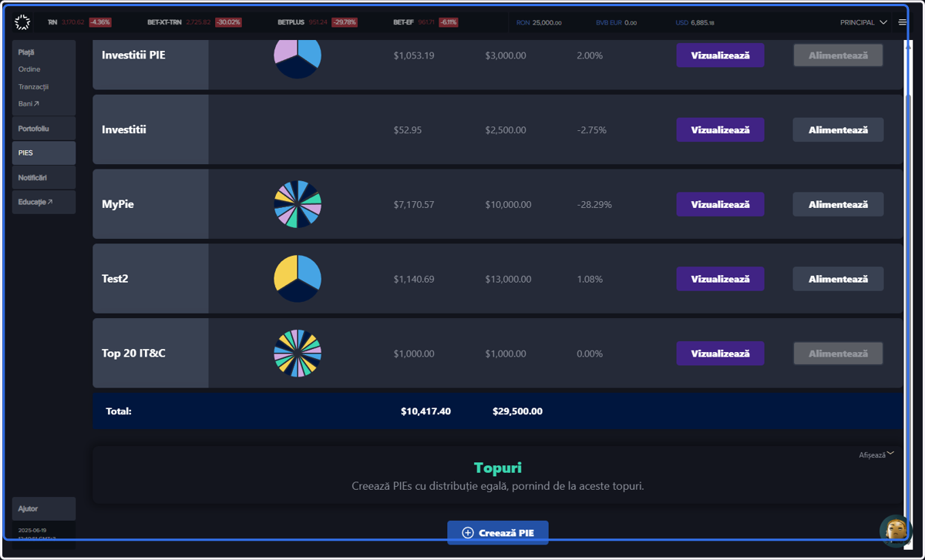
Task: Click the USD 6,885.18 balance
Action: 695,22
